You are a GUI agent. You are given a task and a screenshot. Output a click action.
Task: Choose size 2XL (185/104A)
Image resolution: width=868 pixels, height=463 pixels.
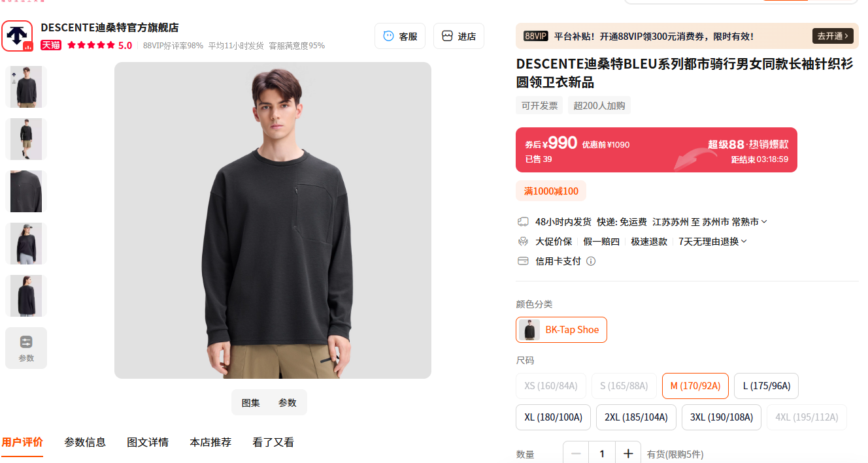click(x=636, y=417)
